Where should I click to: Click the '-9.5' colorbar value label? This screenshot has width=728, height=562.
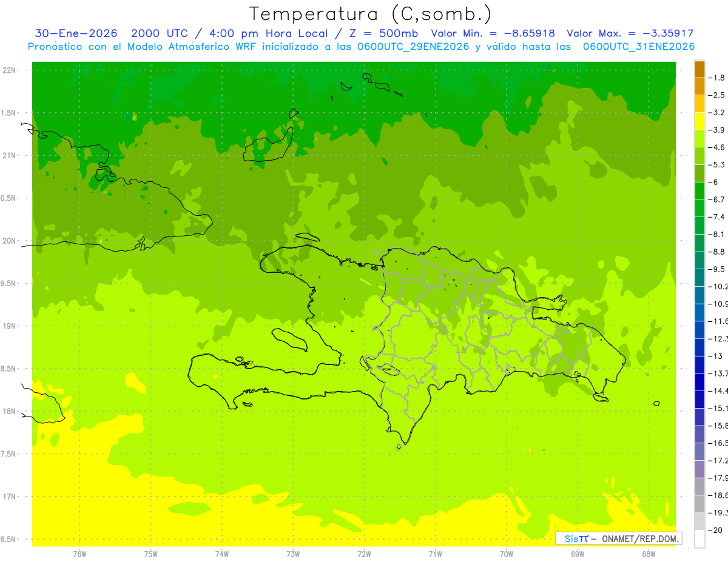click(716, 269)
